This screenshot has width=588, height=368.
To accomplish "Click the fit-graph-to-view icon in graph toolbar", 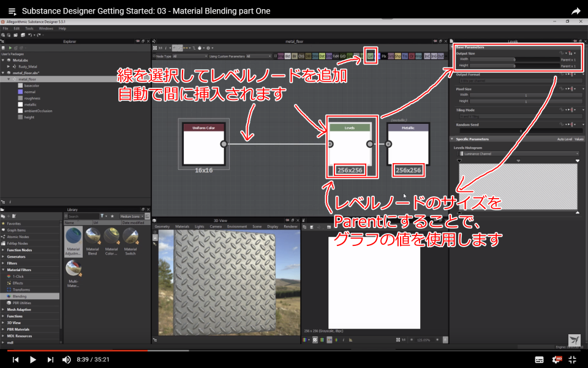I will pos(155,48).
